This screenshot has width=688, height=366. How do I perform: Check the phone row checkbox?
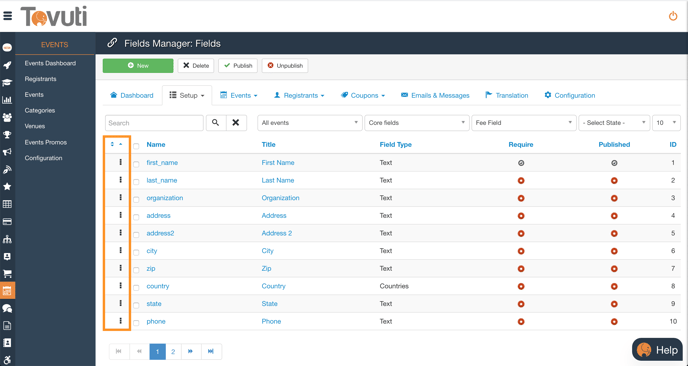pos(136,323)
